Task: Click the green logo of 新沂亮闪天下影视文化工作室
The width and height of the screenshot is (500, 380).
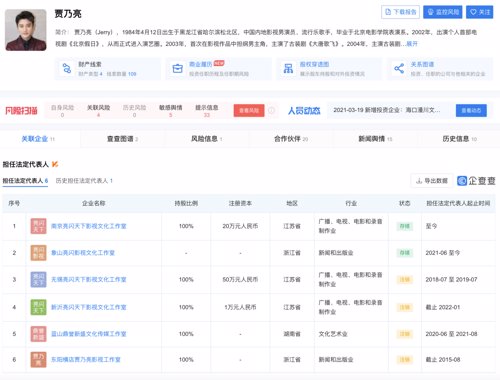Action: [x=38, y=307]
